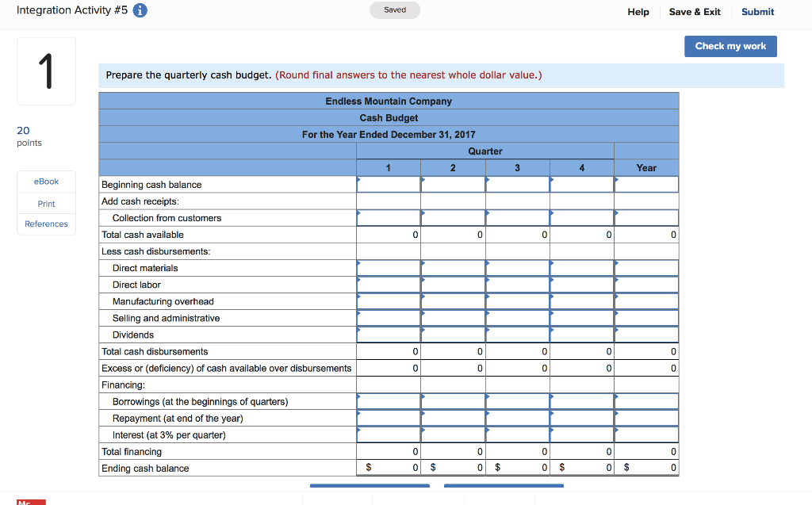Click Borrowings Quarter 1 cell
This screenshot has width=812, height=505.
tap(389, 401)
